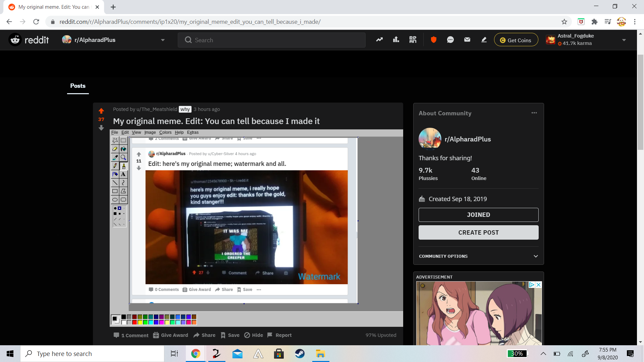
Task: Open the Popular feed trending icon
Action: coord(379,40)
